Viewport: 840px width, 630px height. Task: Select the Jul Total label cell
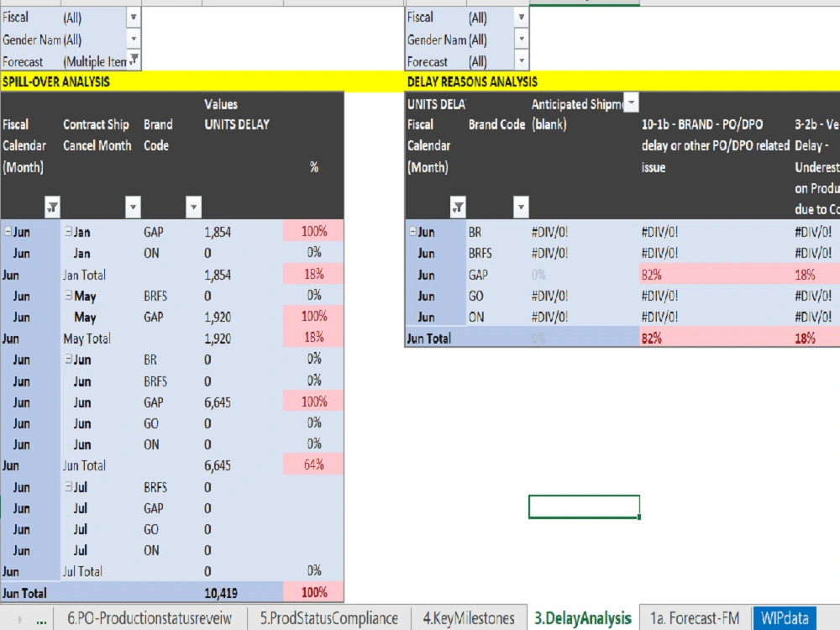pyautogui.click(x=82, y=571)
